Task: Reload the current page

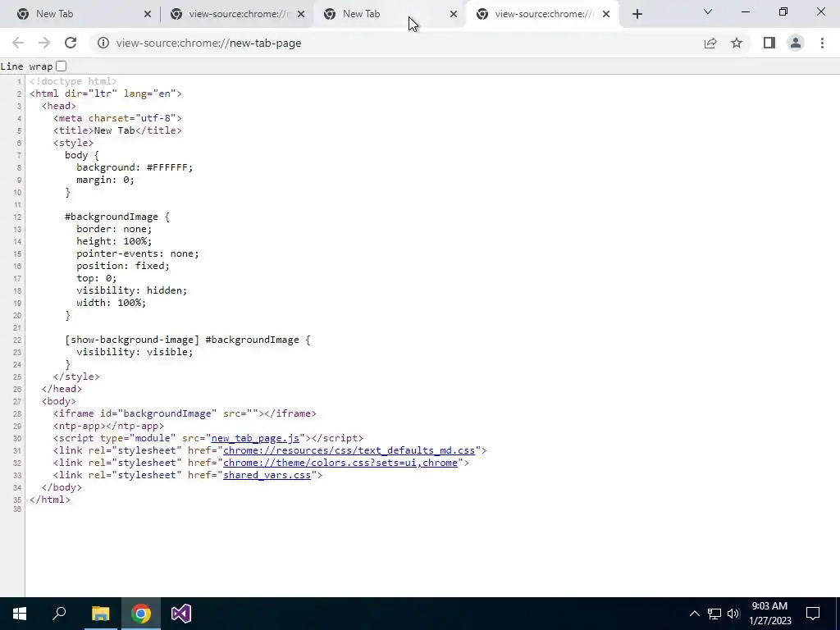Action: (x=71, y=43)
